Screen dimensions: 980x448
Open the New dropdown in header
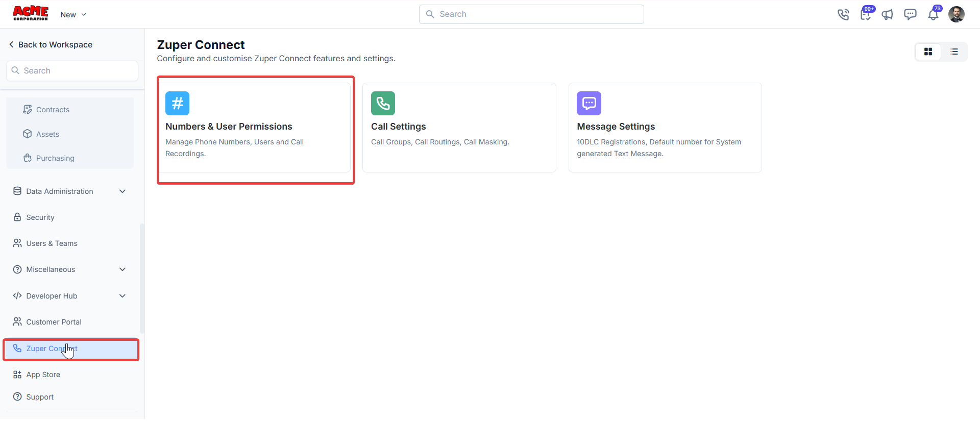point(73,15)
